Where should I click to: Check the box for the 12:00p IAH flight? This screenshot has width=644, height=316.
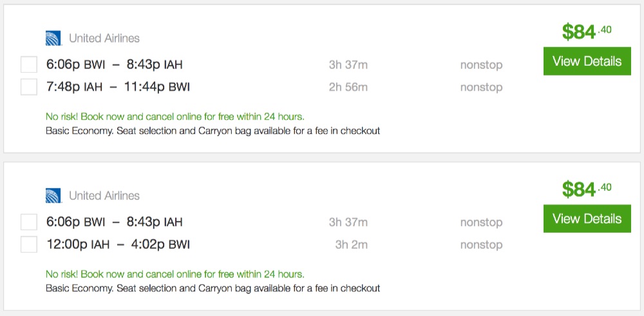click(x=29, y=244)
